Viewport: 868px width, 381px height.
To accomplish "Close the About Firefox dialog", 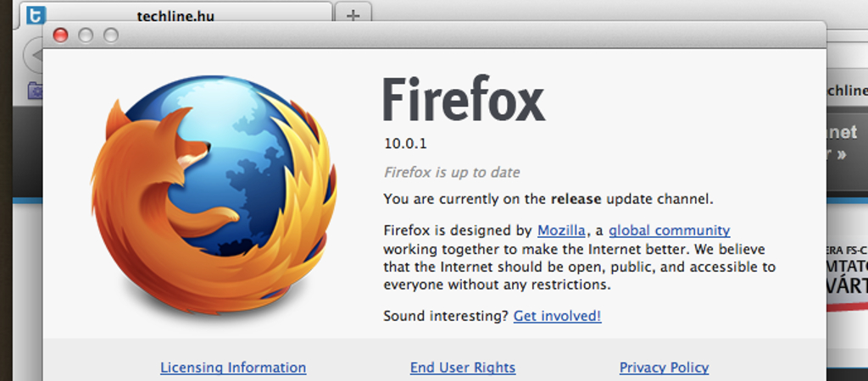I will tap(60, 36).
